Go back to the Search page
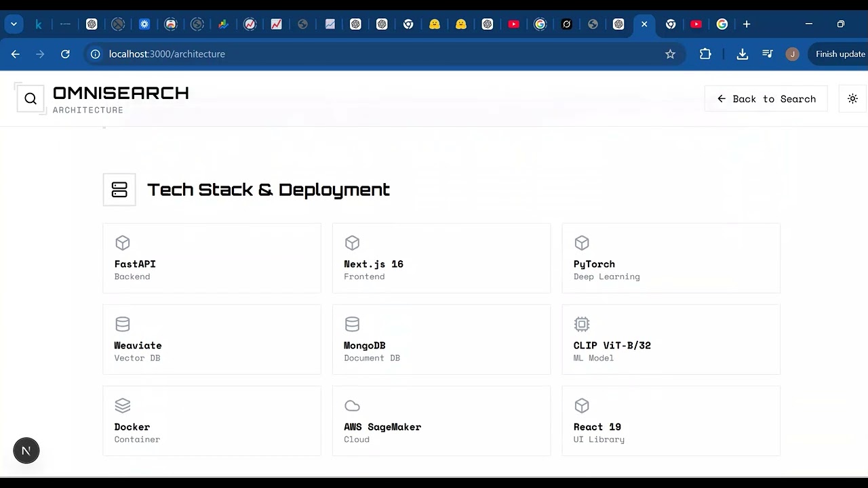 click(x=766, y=99)
